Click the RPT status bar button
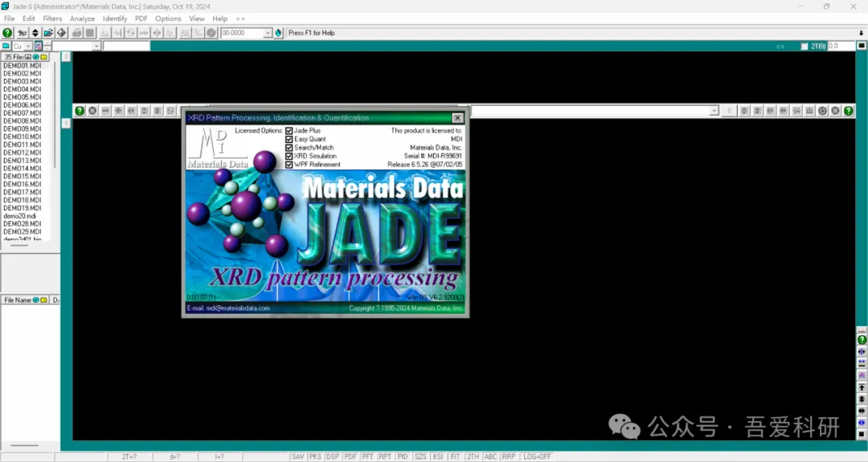868x462 pixels. (x=385, y=457)
